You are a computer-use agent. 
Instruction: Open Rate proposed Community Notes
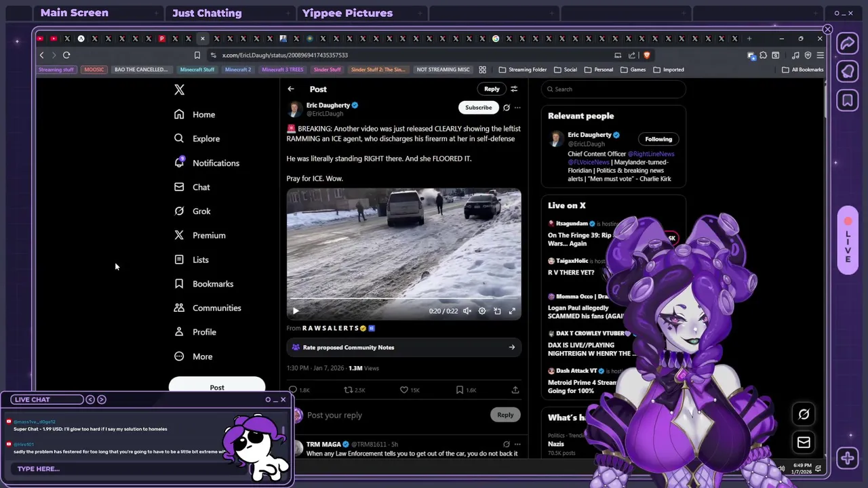(403, 347)
